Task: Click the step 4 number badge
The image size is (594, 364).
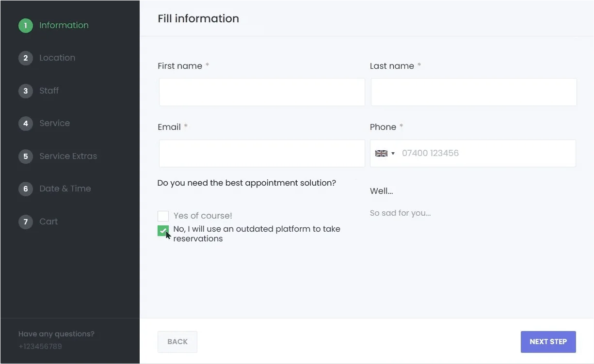Action: pos(26,124)
